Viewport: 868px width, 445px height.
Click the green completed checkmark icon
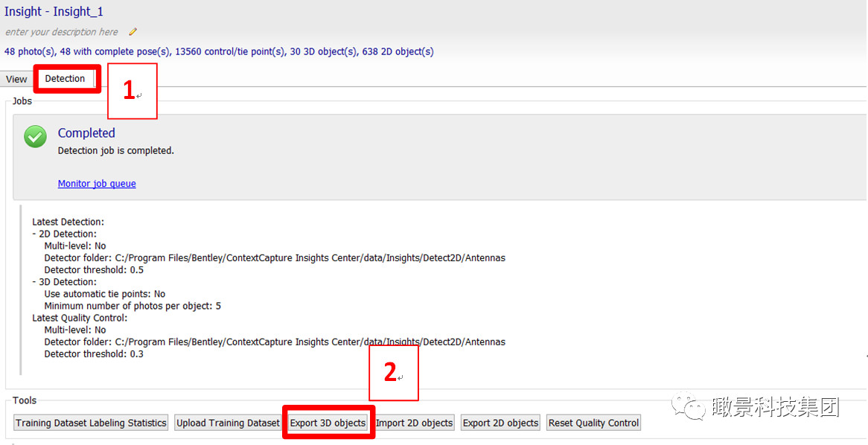36,137
